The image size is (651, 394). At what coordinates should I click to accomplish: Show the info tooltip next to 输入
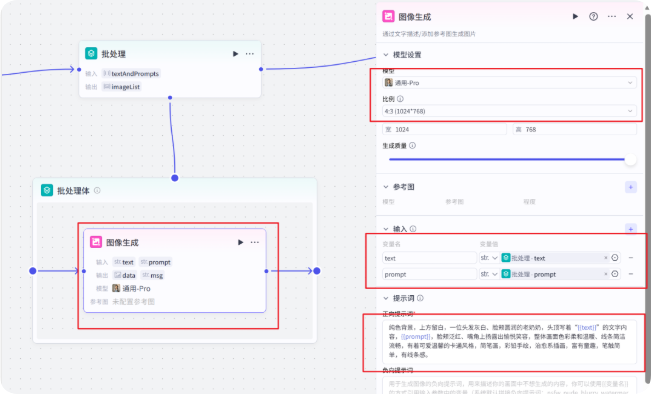(x=413, y=229)
